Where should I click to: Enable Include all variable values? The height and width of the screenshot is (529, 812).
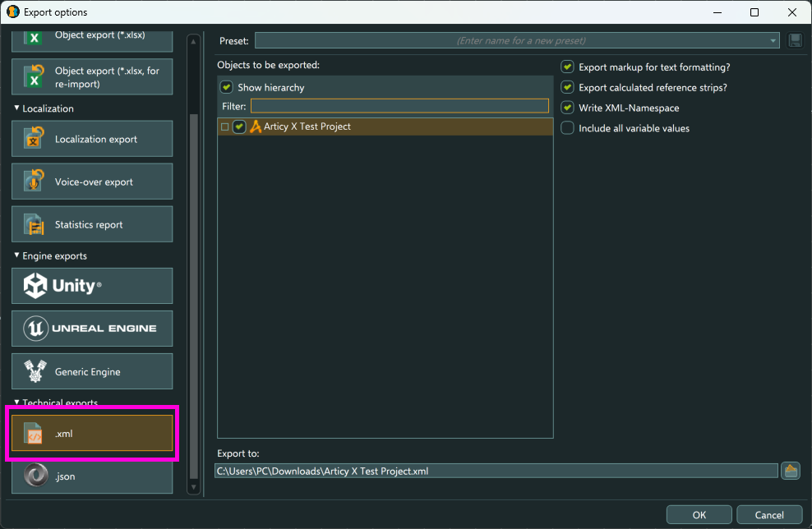[x=568, y=128]
